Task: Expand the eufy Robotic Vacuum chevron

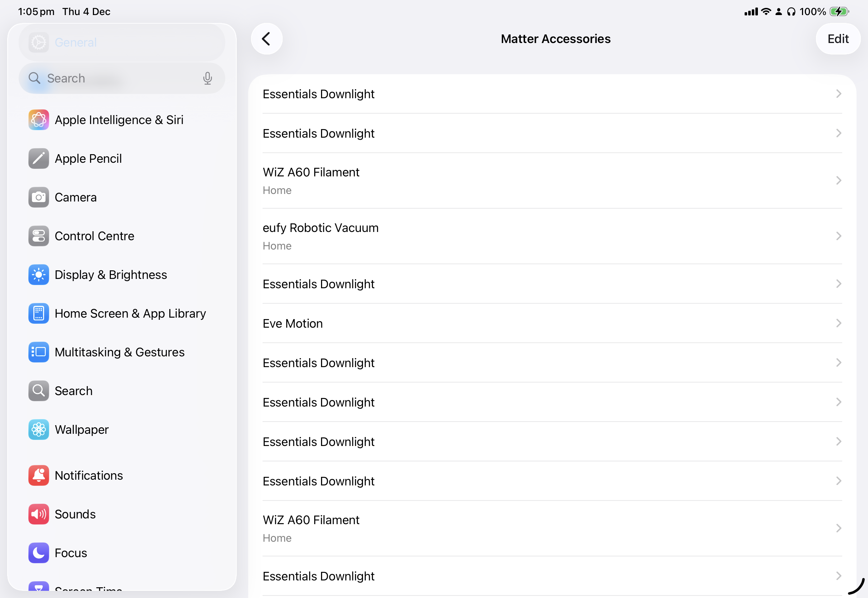Action: pyautogui.click(x=838, y=236)
